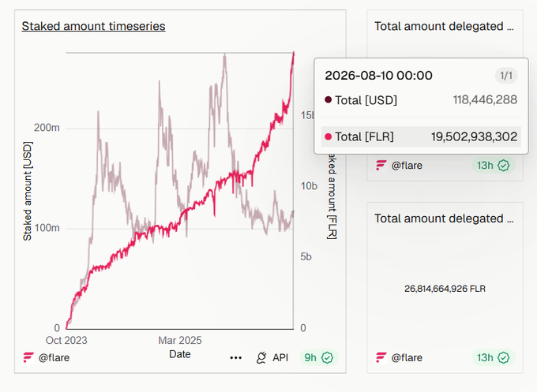Click the 5b right axis tick
This screenshot has height=392, width=537.
306,257
